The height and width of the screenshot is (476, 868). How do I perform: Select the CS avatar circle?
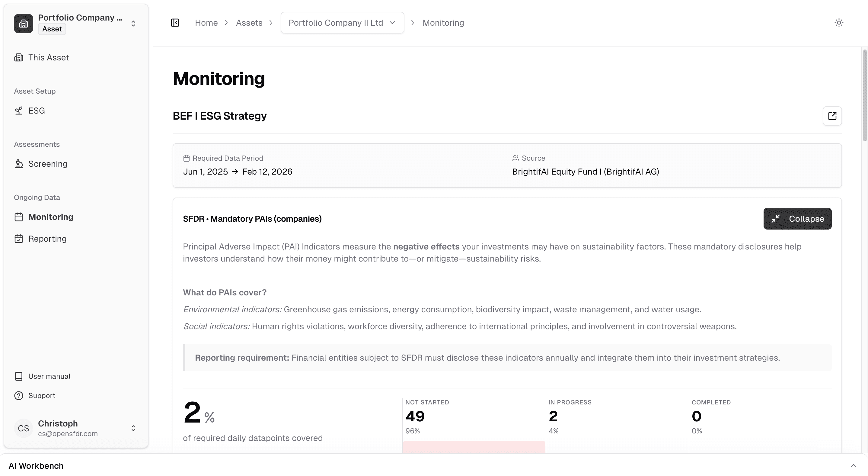pos(23,428)
